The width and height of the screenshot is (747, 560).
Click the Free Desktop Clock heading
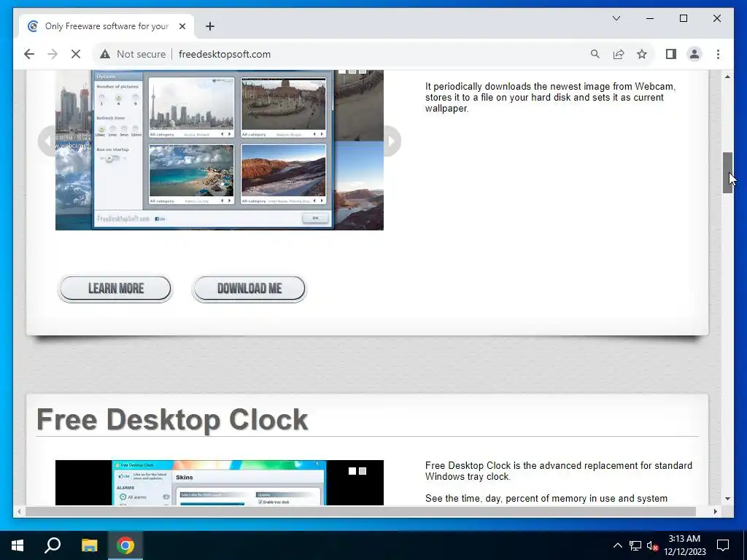click(x=172, y=419)
